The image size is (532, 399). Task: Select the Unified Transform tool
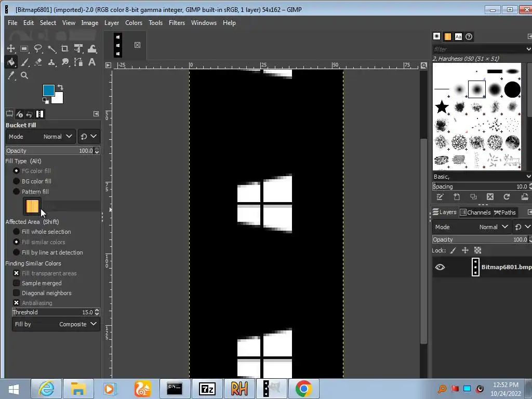click(78, 49)
